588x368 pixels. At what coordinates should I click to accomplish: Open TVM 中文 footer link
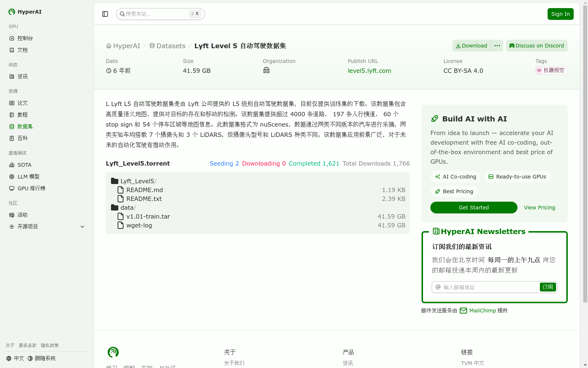coord(473,363)
